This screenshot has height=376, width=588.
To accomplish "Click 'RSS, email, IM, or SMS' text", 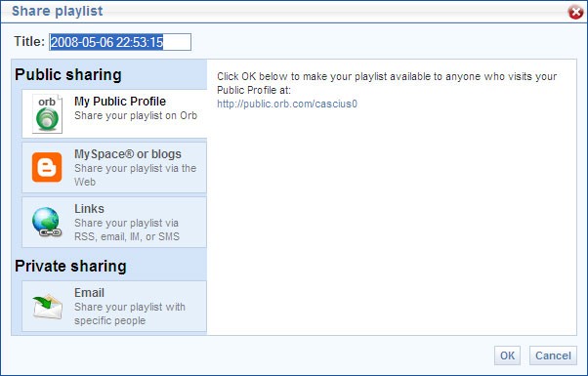I will coord(127,236).
